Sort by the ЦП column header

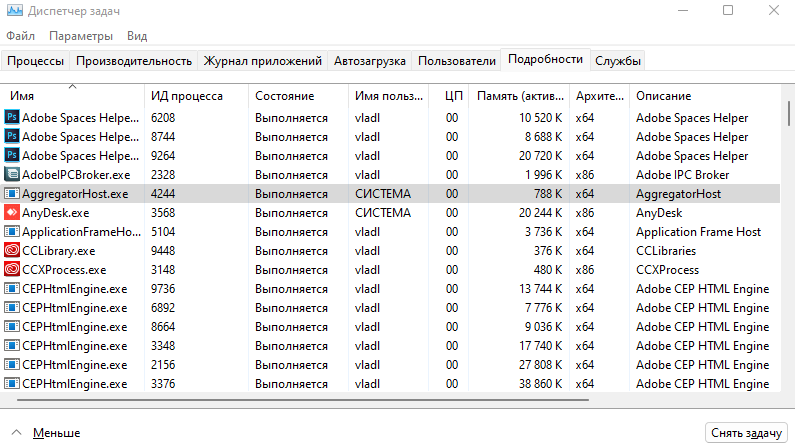coord(449,96)
